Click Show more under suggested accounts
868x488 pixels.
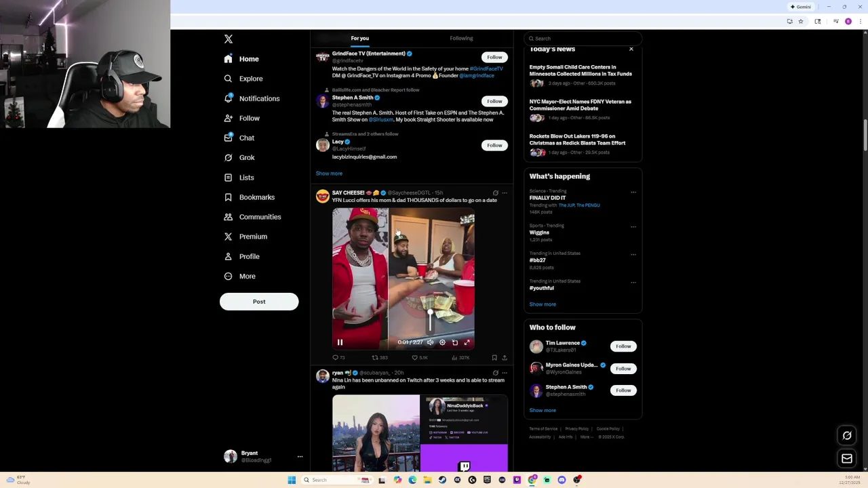[329, 174]
